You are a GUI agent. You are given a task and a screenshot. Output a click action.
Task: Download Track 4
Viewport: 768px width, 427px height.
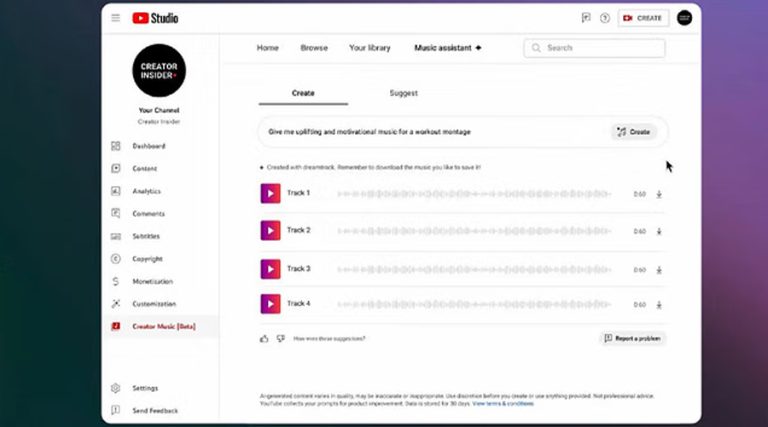[659, 305]
